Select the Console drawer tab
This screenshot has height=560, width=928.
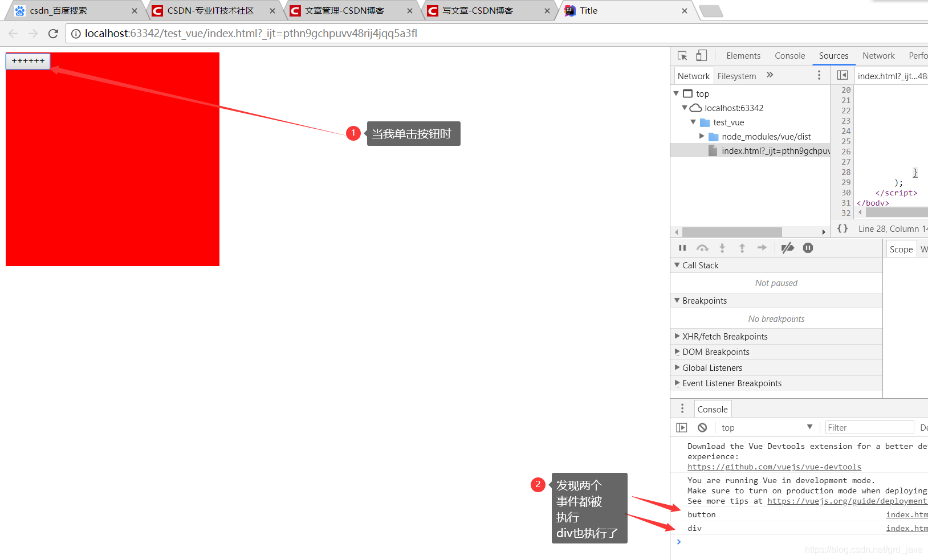click(713, 409)
